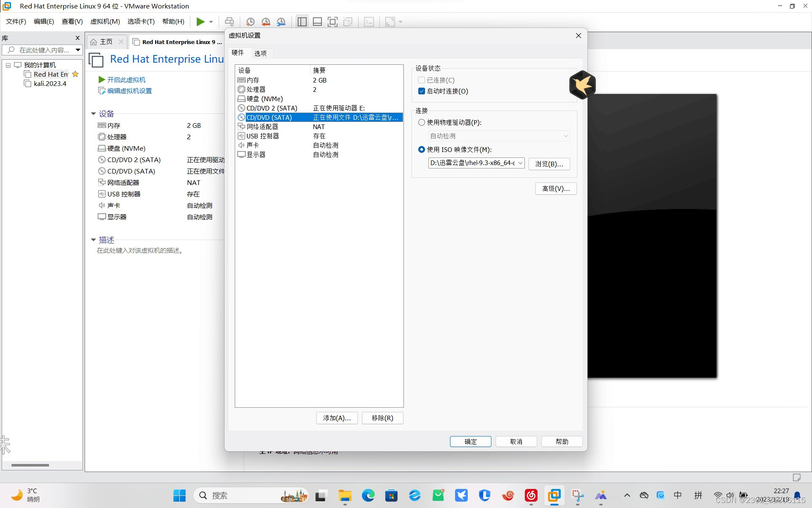Open the 虚拟机(M) menu
The image size is (812, 508).
(x=105, y=22)
